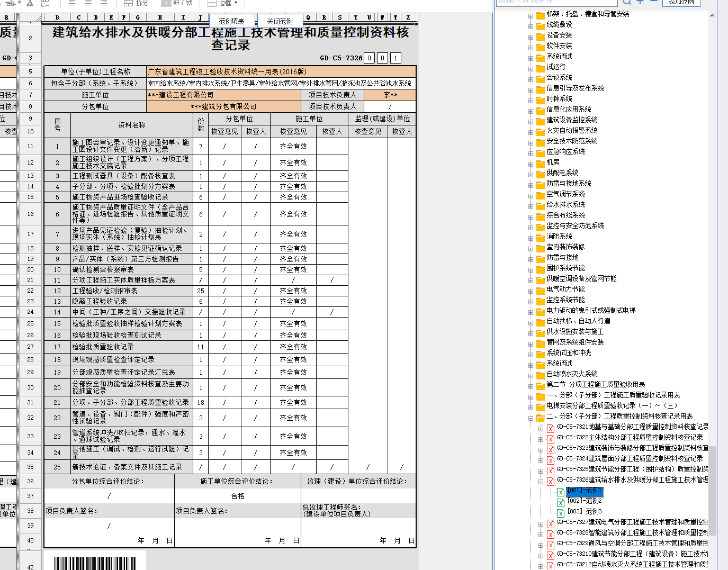Select GD-C5-7329通风与空调分部 item
The width and height of the screenshot is (728, 570).
[x=632, y=543]
